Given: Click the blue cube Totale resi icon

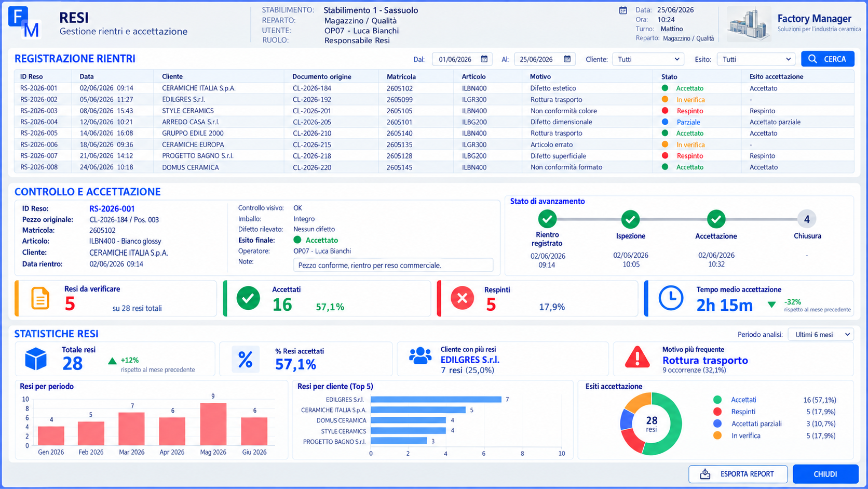Looking at the screenshot, I should (36, 359).
